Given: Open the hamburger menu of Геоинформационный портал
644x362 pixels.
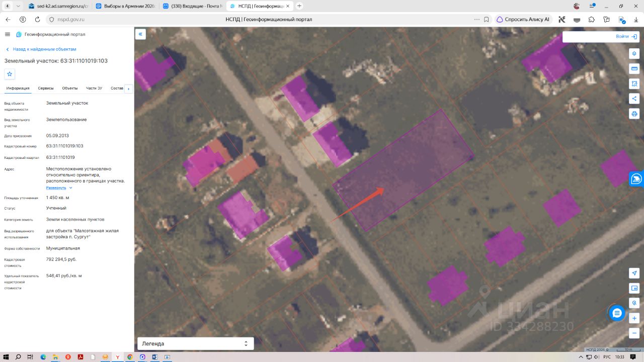Looking at the screenshot, I should pos(8,34).
